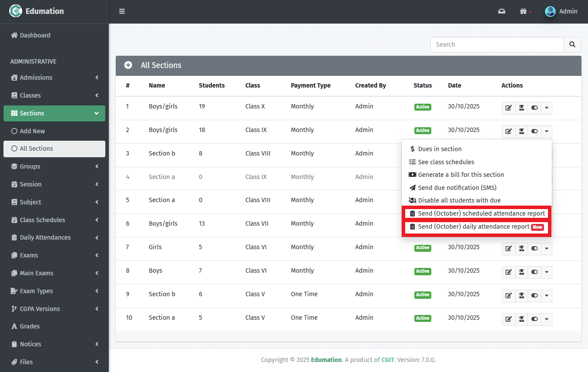Toggle status of Section b Class V
The width and height of the screenshot is (588, 372).
[x=534, y=296]
